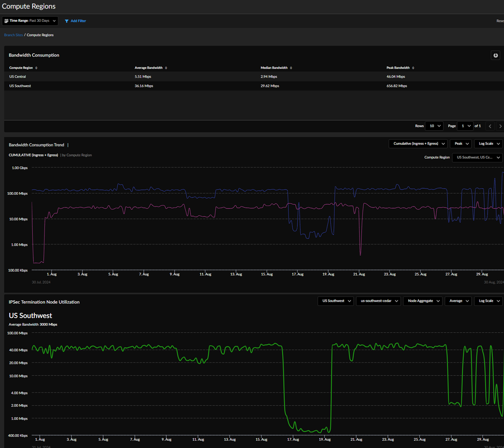Go to next page arrow

point(500,126)
